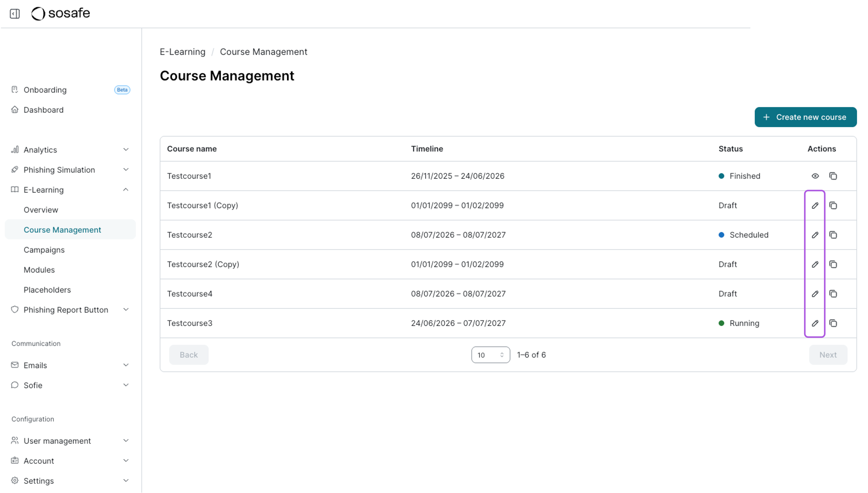Click the Course name column header
868x493 pixels.
click(x=192, y=149)
